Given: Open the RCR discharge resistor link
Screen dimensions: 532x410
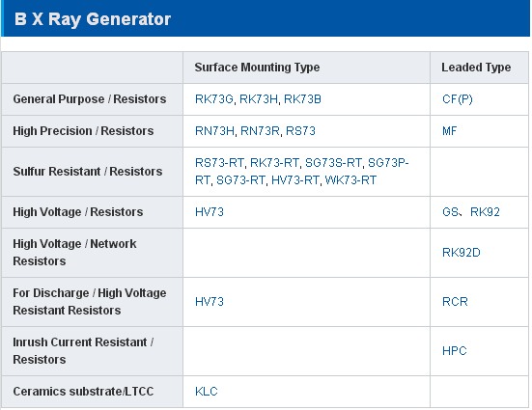Looking at the screenshot, I should (455, 302).
